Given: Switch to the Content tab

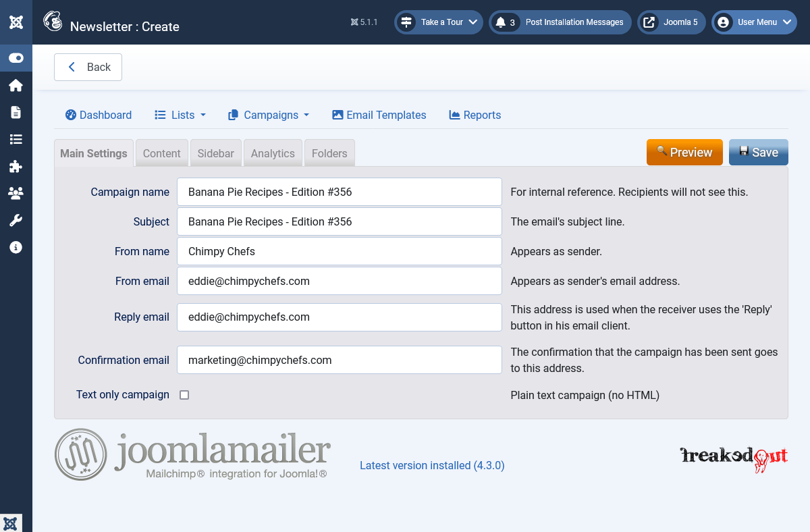Looking at the screenshot, I should tap(162, 153).
